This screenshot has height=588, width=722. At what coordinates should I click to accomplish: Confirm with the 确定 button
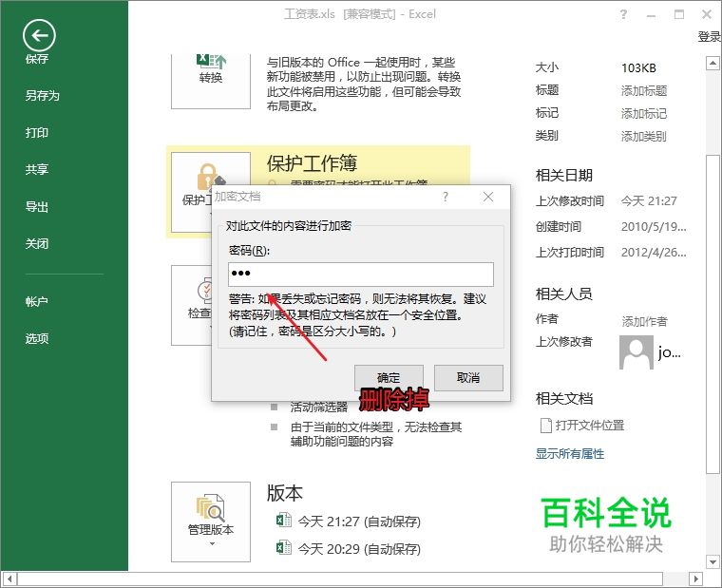(x=389, y=378)
